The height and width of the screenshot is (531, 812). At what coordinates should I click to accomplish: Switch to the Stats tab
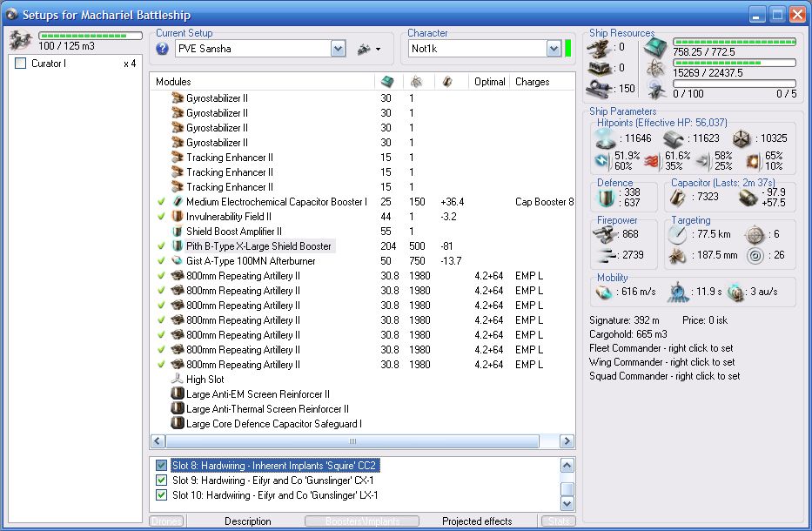click(558, 521)
